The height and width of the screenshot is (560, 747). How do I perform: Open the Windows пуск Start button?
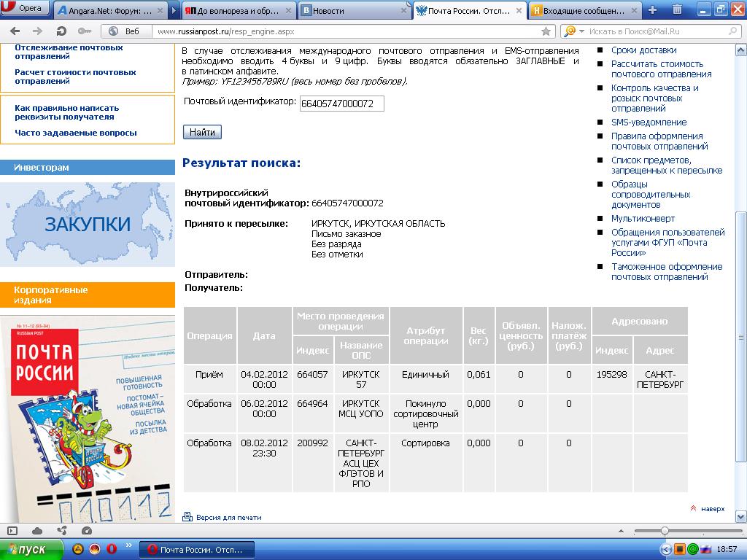click(31, 550)
